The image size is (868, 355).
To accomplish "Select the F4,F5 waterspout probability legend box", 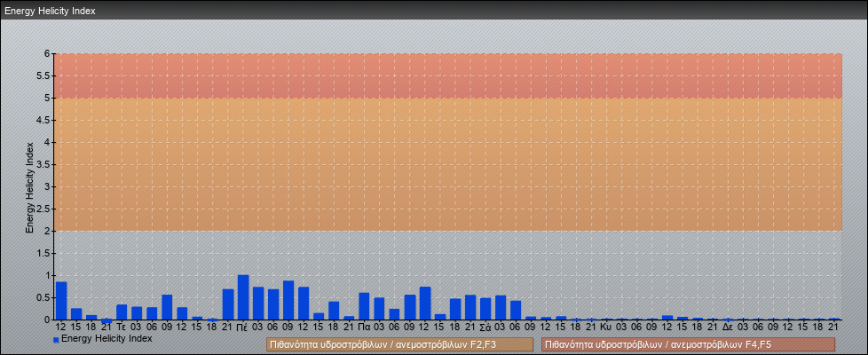I will point(688,344).
